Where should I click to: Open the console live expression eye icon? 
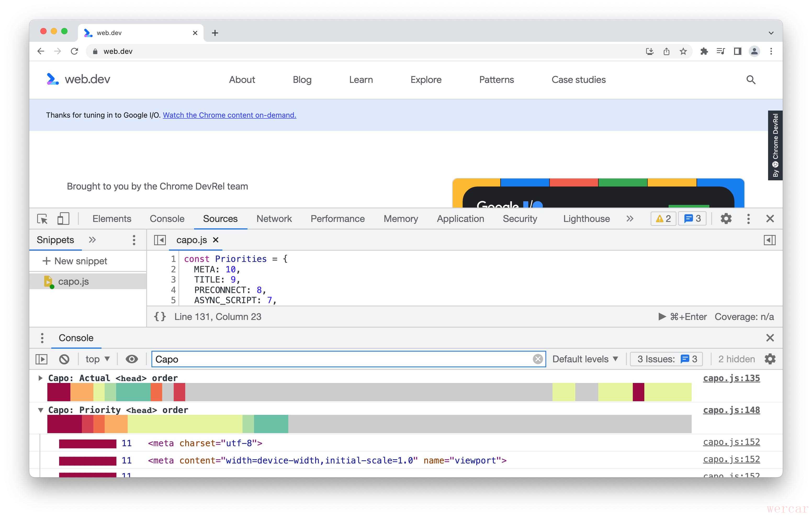point(132,359)
